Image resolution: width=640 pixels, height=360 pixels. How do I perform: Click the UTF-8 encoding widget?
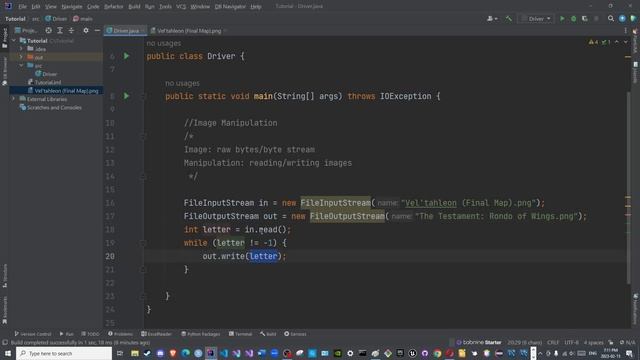pyautogui.click(x=571, y=342)
